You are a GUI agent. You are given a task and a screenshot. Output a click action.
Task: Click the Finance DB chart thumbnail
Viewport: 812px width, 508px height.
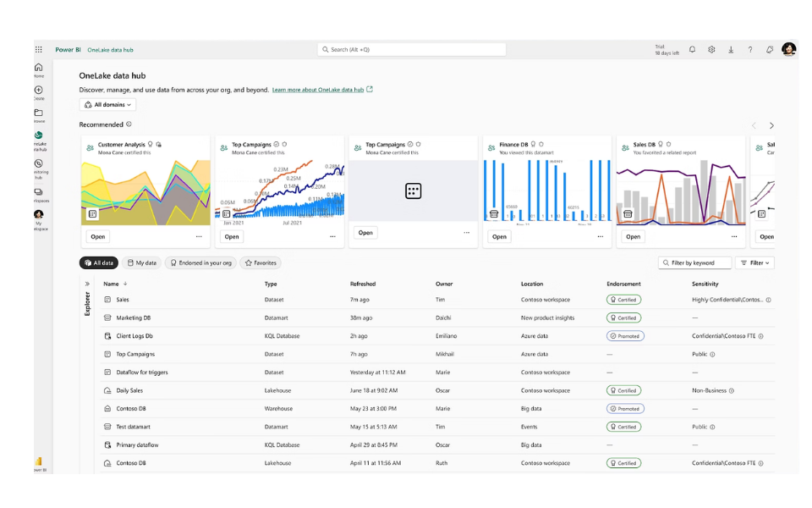point(547,192)
